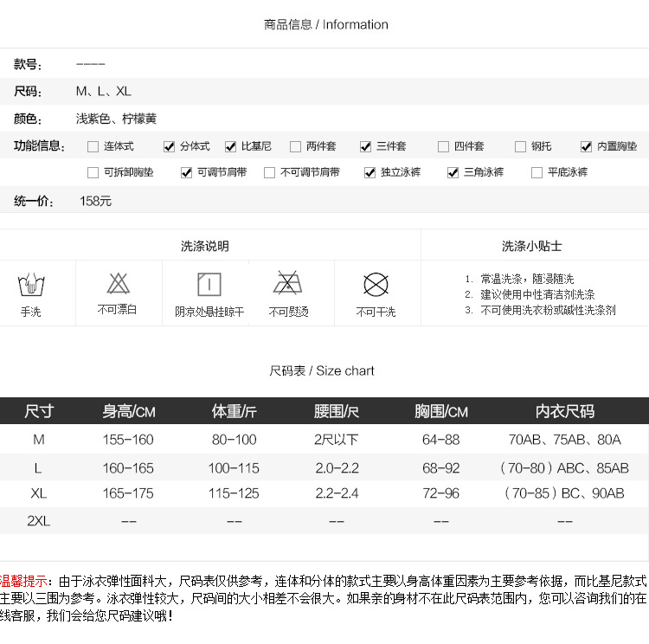This screenshot has width=649, height=644.
Task: Click bra size cell 70AB、75AB、80A
Action: click(565, 440)
